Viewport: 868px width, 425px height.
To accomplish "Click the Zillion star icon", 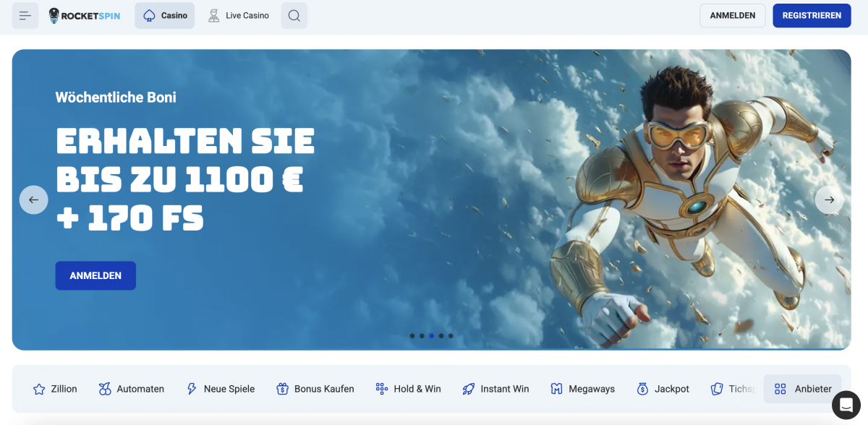I will click(39, 389).
